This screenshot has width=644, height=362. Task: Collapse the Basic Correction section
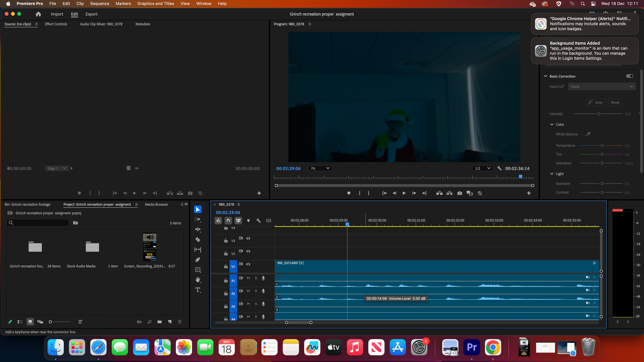[x=545, y=76]
